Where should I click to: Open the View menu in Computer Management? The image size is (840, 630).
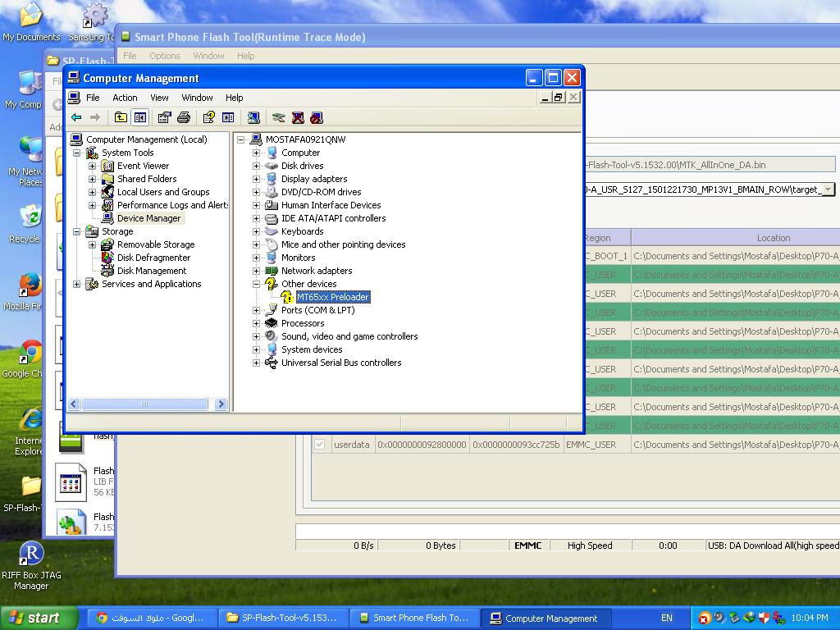point(159,98)
